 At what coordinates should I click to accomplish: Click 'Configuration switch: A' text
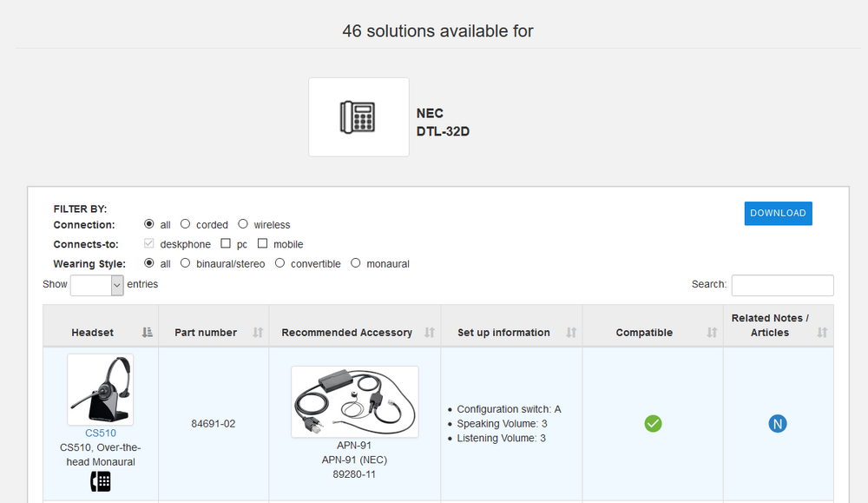pos(509,409)
